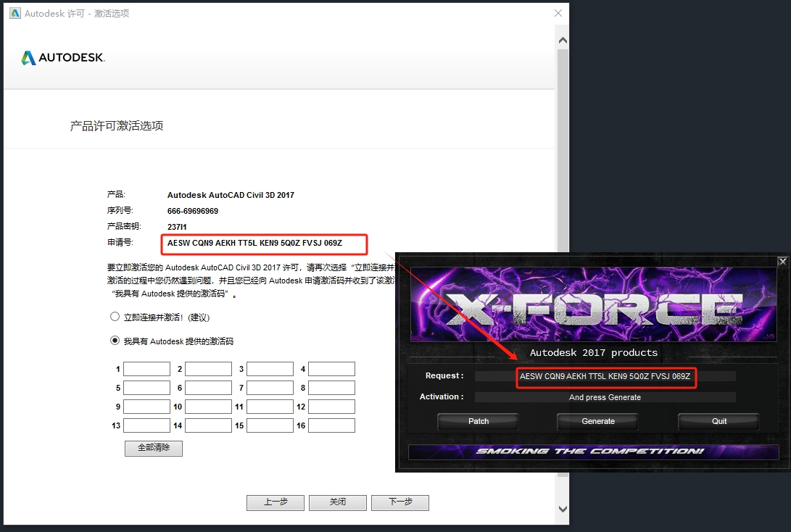This screenshot has width=791, height=532.
Task: Click activation code field 9
Action: point(146,407)
